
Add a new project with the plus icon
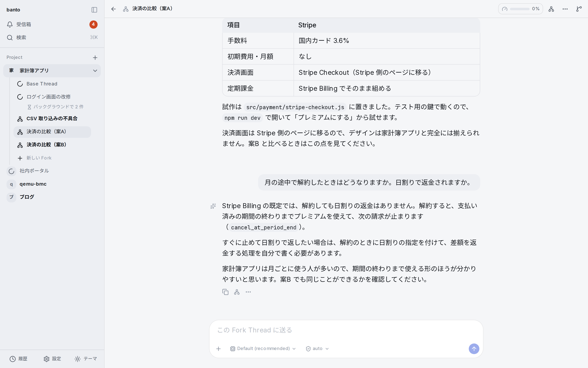[95, 58]
